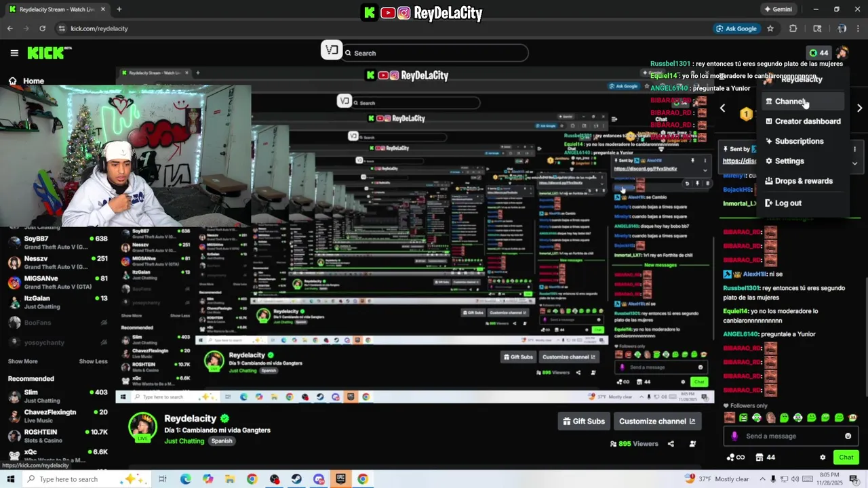The height and width of the screenshot is (488, 868).
Task: Open the Chrome extensions puzzle icon
Action: click(x=793, y=28)
